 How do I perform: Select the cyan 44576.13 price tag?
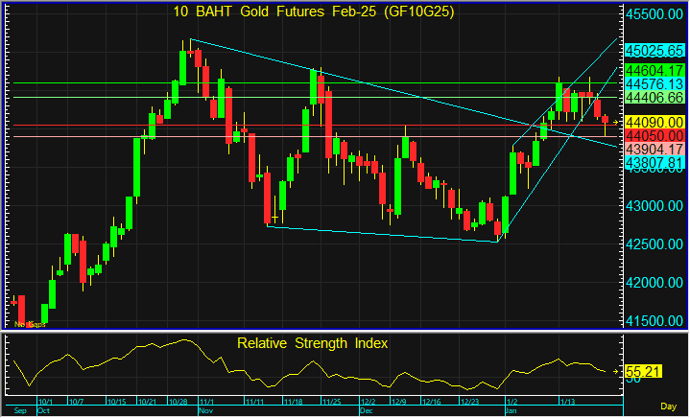point(655,85)
